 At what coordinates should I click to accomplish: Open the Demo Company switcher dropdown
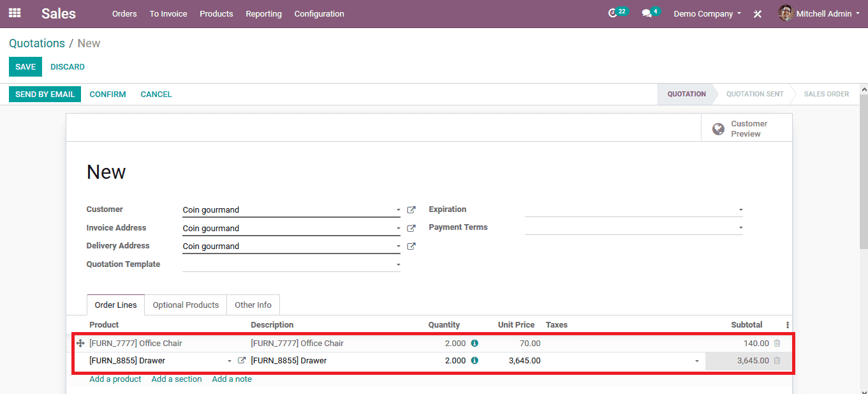tap(707, 13)
